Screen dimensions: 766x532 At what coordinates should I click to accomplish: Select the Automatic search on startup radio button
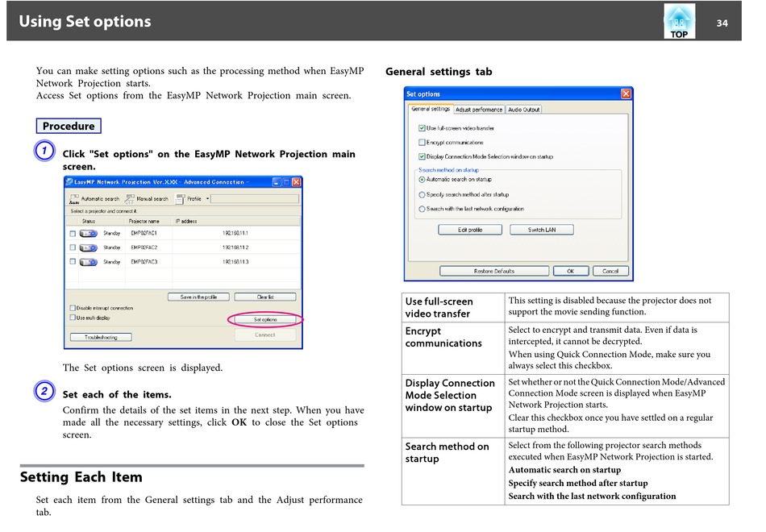pos(422,180)
